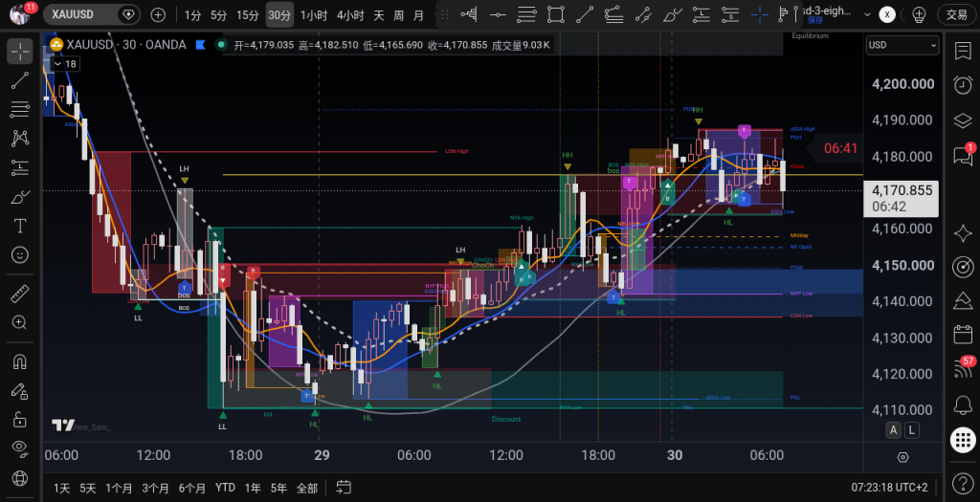Open the forecasting and position tools in left toolbar

(20, 167)
